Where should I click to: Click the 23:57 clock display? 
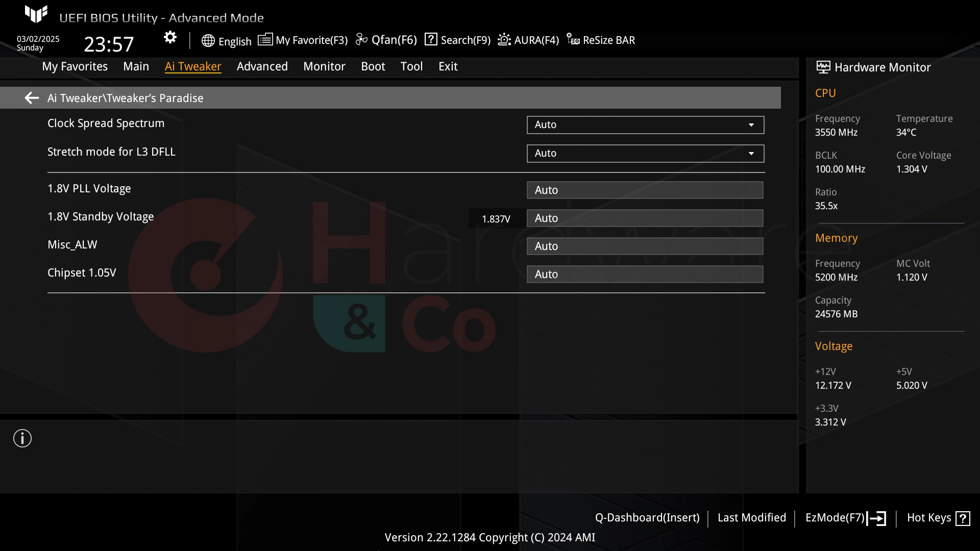(109, 44)
